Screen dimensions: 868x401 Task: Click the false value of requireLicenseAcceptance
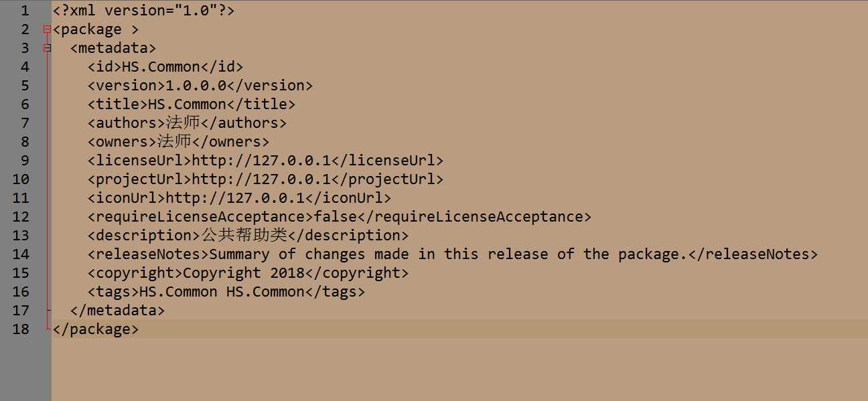click(x=336, y=217)
